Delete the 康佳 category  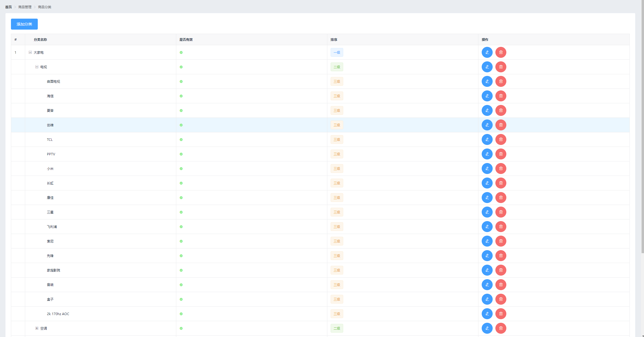[501, 198]
